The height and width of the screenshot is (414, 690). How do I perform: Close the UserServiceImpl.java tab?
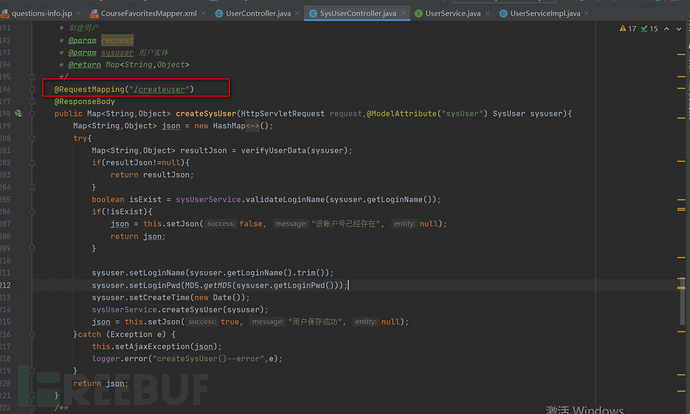pyautogui.click(x=587, y=13)
